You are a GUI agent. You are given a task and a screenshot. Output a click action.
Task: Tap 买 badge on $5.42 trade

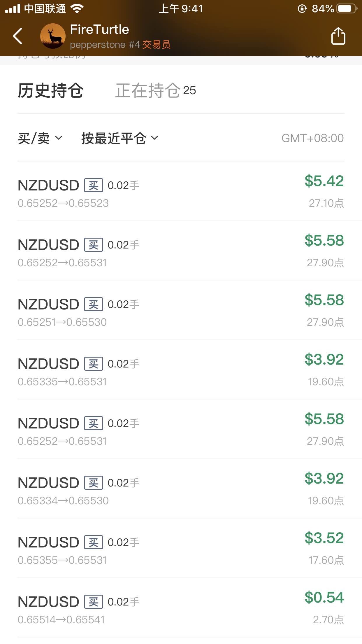pyautogui.click(x=94, y=185)
